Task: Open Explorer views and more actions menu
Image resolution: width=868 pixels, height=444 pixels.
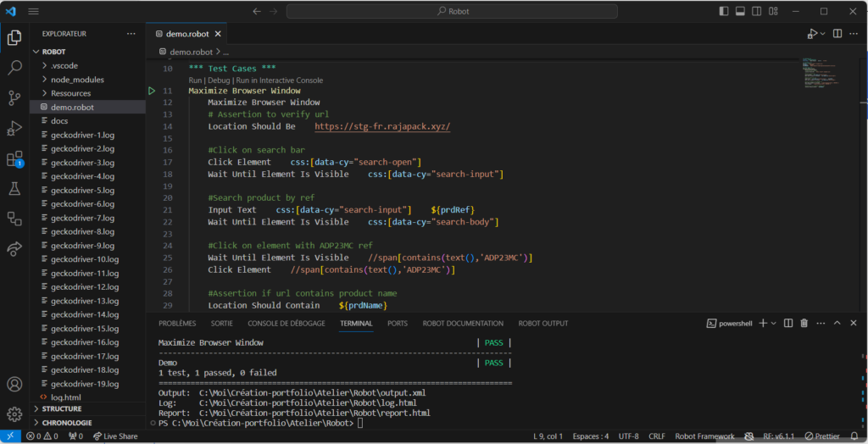Action: coord(131,34)
